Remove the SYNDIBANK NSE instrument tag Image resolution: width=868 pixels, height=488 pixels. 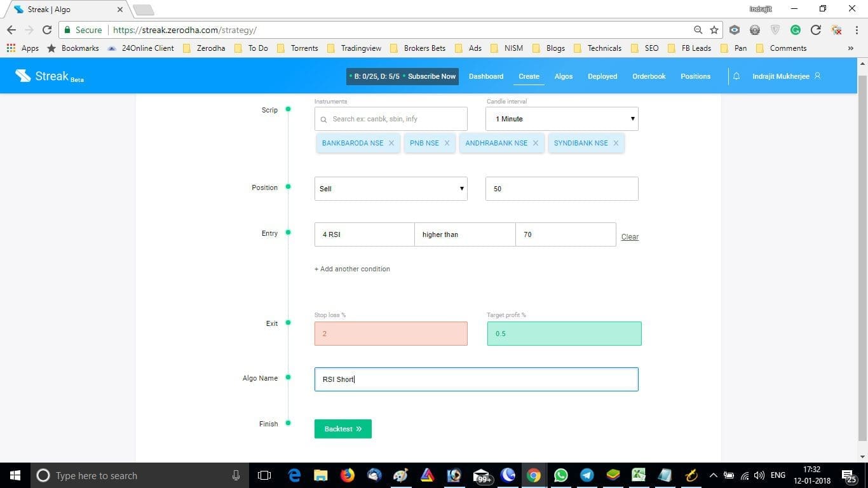coord(615,143)
